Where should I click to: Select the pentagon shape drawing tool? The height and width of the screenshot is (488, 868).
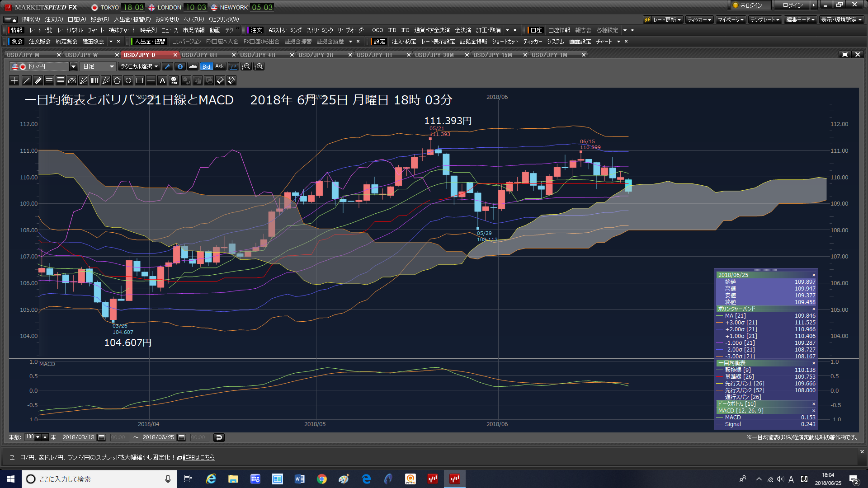pos(117,80)
